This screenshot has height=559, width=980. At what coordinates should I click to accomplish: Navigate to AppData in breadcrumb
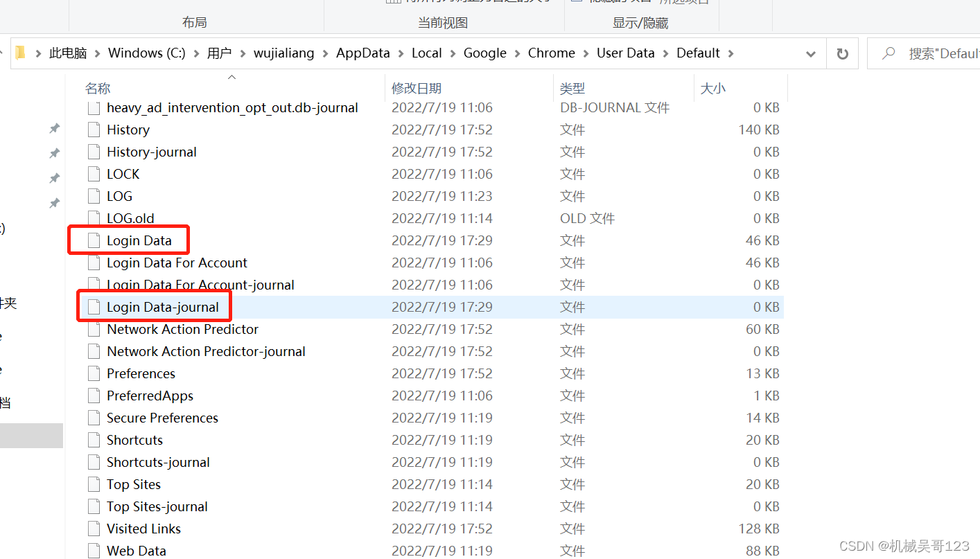click(x=363, y=53)
